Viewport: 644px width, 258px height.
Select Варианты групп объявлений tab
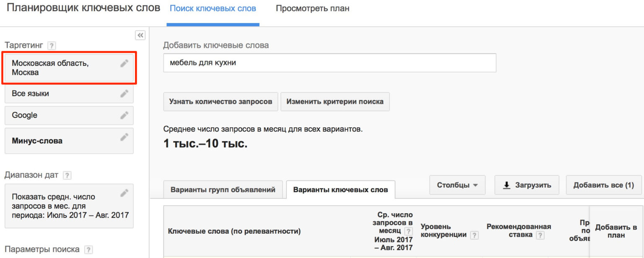[223, 189]
